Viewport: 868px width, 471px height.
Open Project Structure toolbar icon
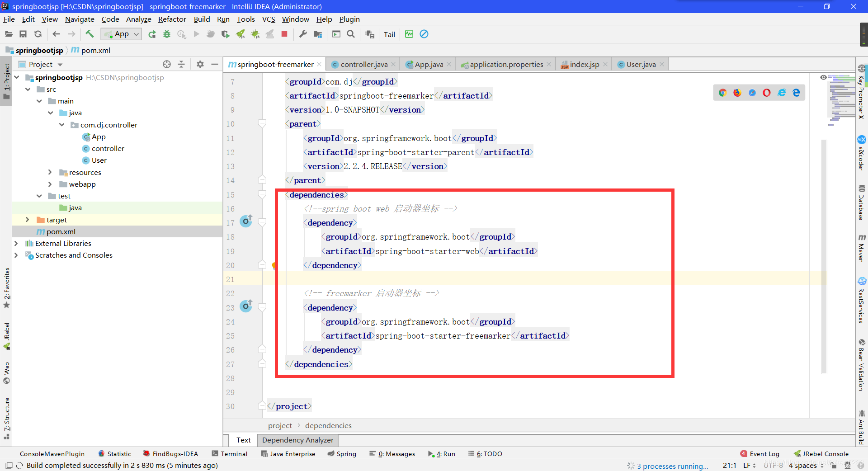pos(318,34)
